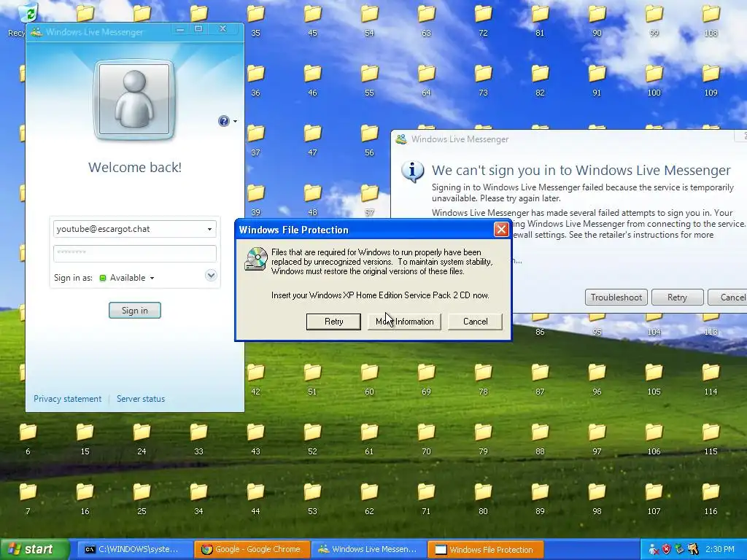This screenshot has height=560, width=747.
Task: Select the folder named 45
Action: tap(312, 20)
